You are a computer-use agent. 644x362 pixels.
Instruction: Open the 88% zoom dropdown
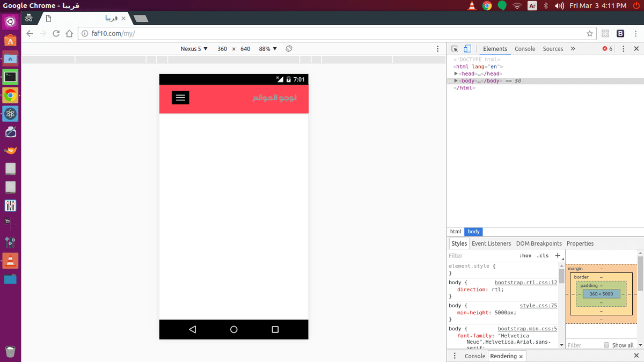tap(268, 49)
